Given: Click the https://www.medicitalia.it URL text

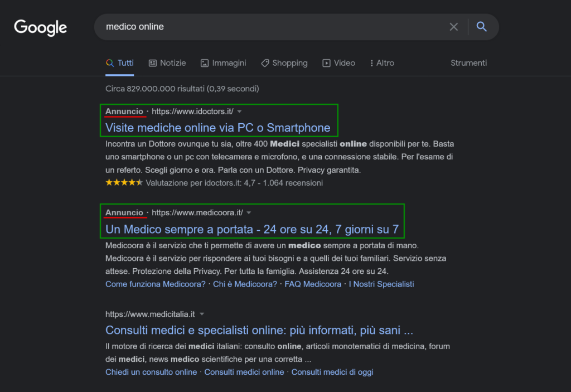Looking at the screenshot, I should (x=150, y=314).
